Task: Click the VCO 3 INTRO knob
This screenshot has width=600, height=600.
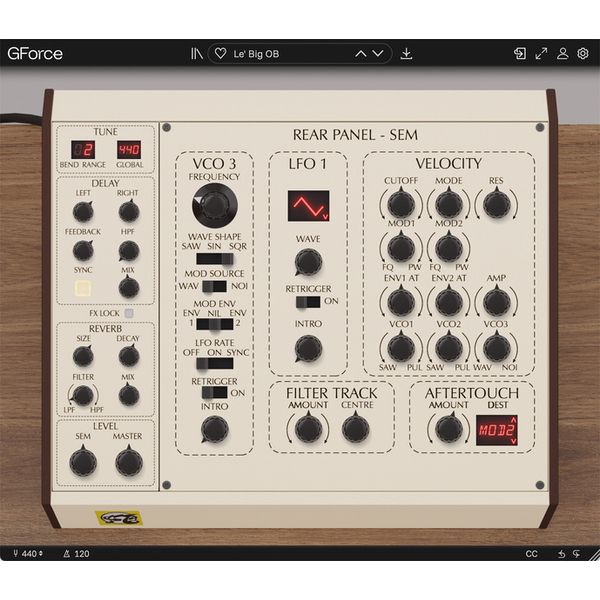Action: 215,429
